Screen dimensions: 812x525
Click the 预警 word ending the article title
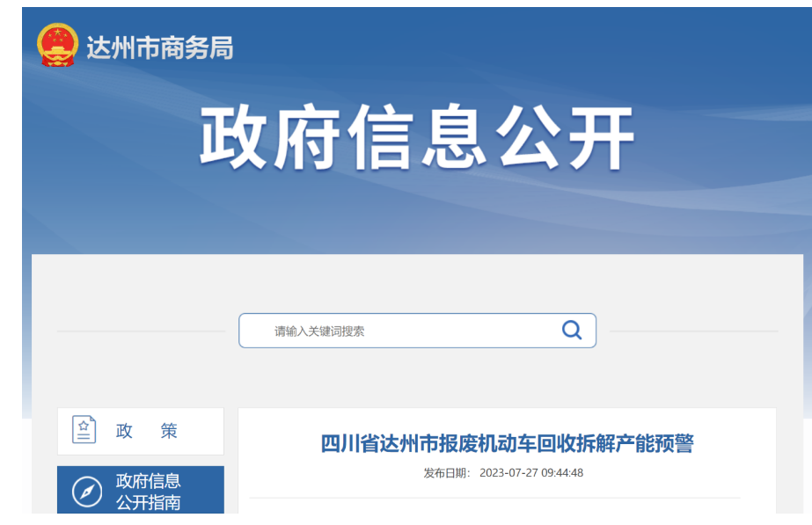click(x=675, y=444)
